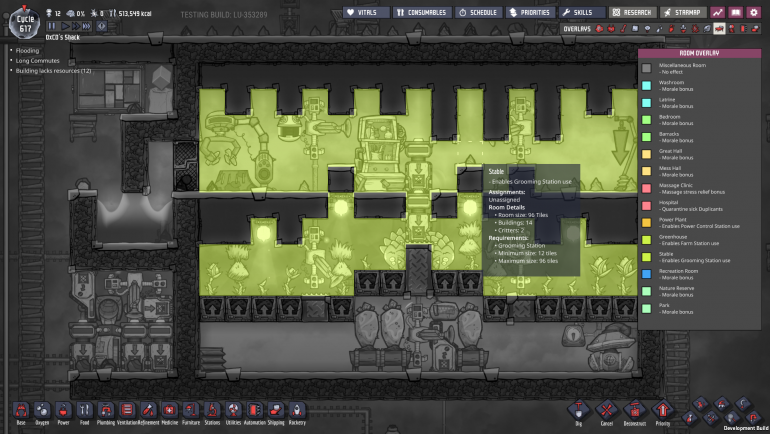This screenshot has width=770, height=434.
Task: Open the Utilities build category
Action: click(233, 410)
